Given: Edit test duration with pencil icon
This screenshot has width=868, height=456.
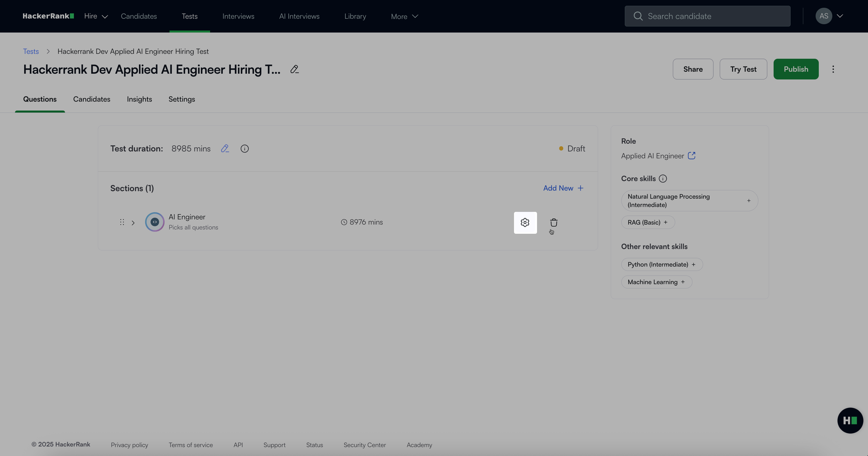Looking at the screenshot, I should [x=225, y=149].
